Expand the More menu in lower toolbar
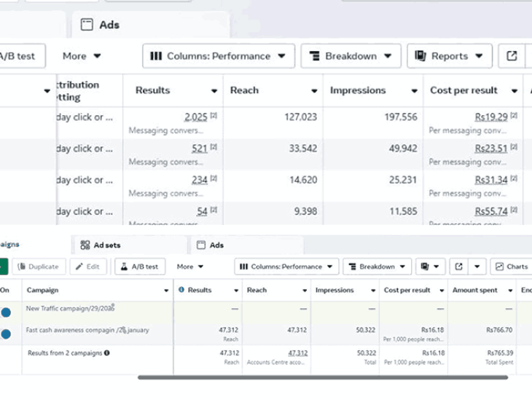The width and height of the screenshot is (532, 399). coord(190,266)
